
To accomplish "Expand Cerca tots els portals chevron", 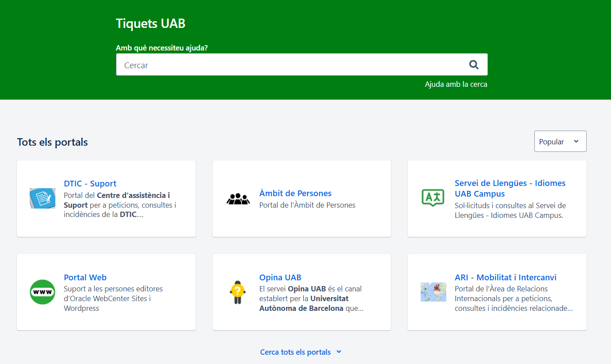I will [339, 352].
